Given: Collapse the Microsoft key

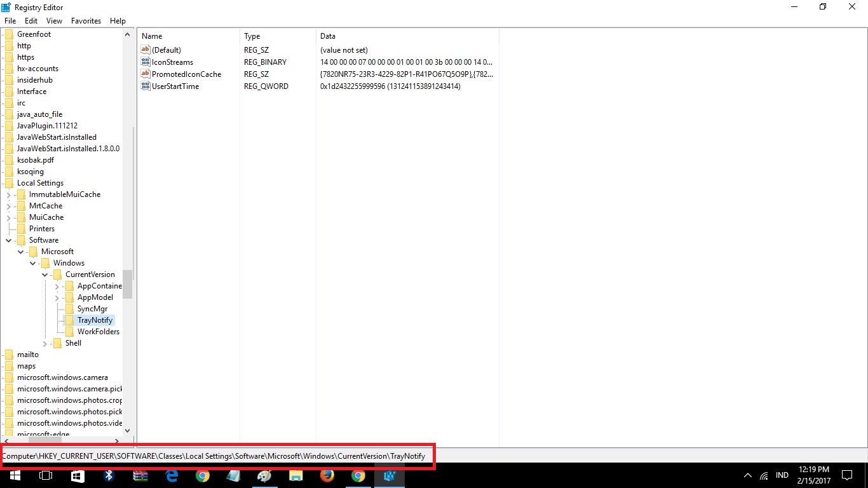Looking at the screenshot, I should point(21,252).
